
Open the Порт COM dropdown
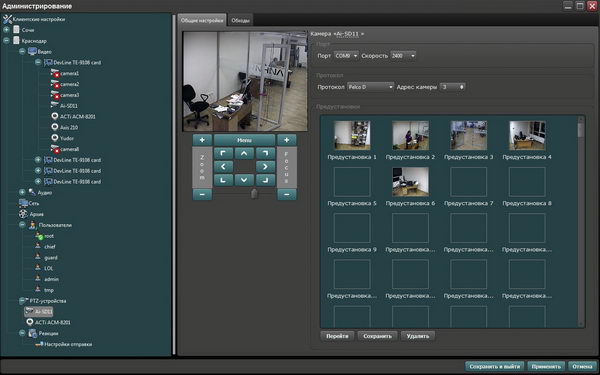(x=346, y=56)
